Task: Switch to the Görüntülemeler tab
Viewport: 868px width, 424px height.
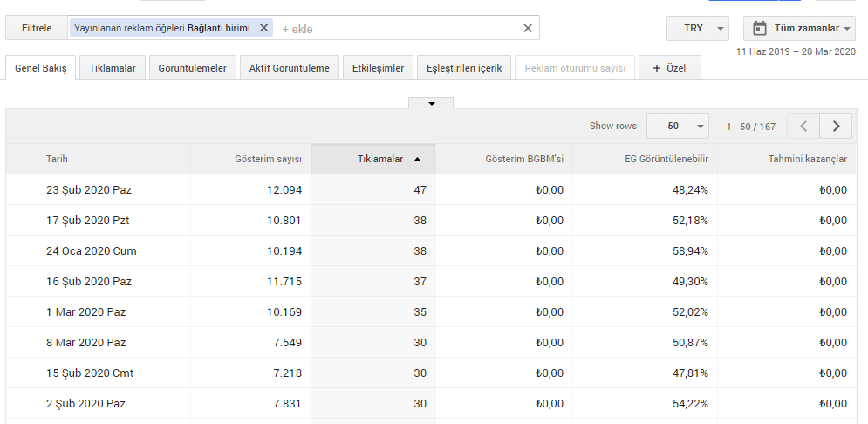Action: [192, 68]
